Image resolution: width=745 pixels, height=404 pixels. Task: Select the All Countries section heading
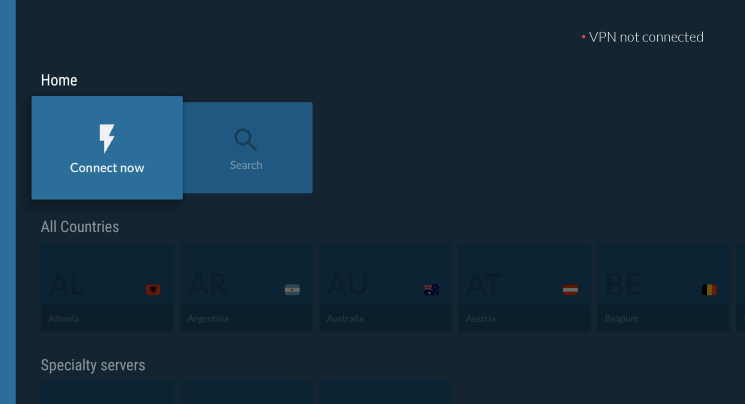pos(80,227)
